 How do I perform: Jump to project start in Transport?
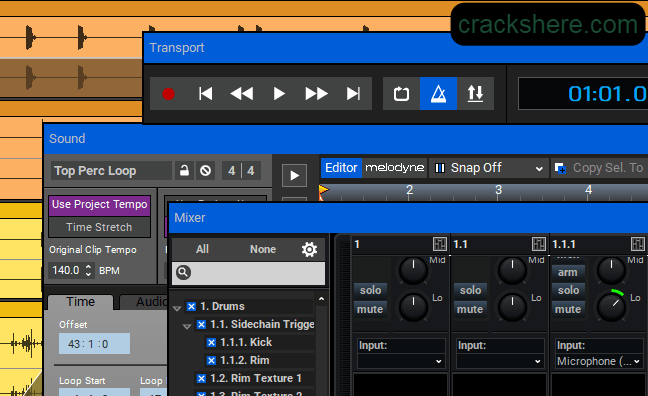point(205,94)
